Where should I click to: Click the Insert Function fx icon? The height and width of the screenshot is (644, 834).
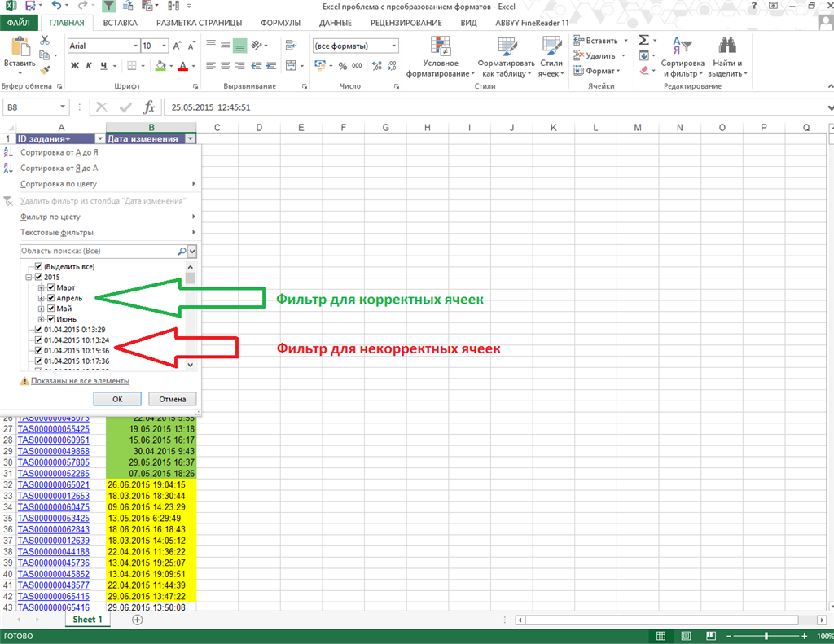pyautogui.click(x=149, y=107)
